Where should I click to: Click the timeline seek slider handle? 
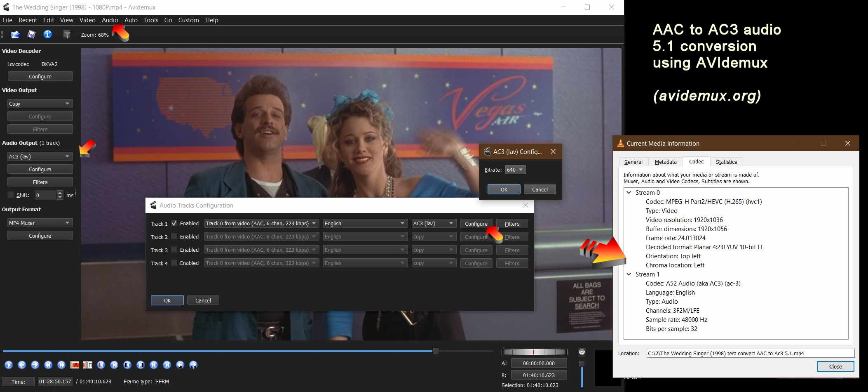pos(435,351)
